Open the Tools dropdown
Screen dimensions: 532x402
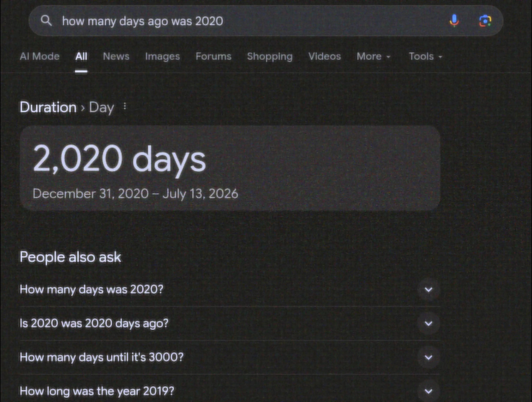[x=426, y=57]
